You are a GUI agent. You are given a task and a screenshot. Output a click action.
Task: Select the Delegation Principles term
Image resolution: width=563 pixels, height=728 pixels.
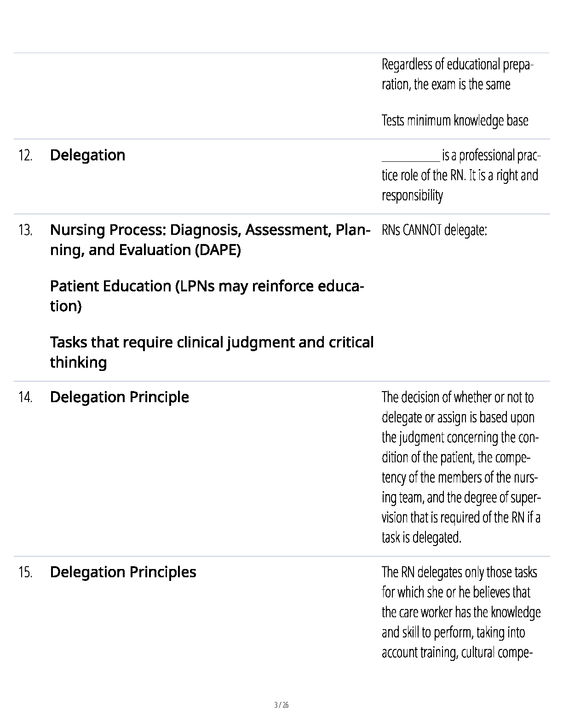tap(123, 572)
